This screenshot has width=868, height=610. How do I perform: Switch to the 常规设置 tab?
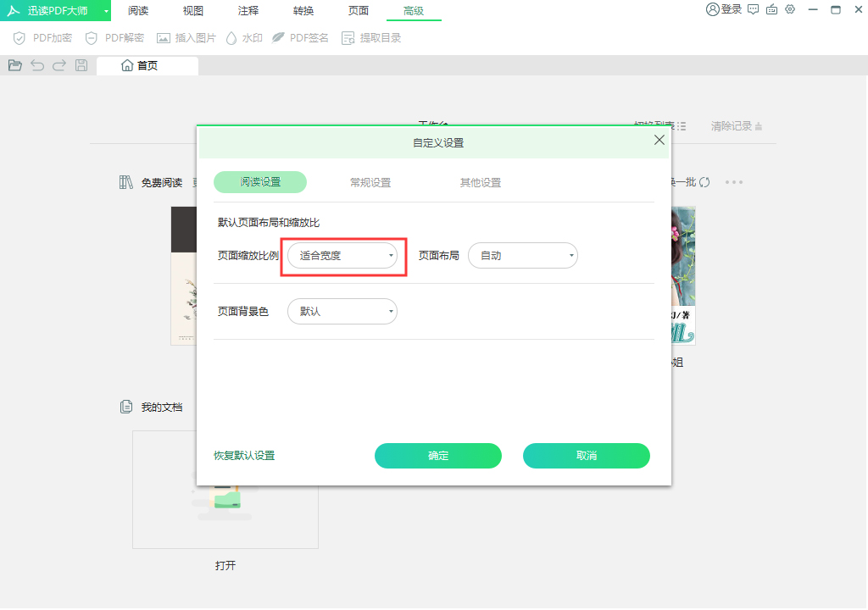370,182
